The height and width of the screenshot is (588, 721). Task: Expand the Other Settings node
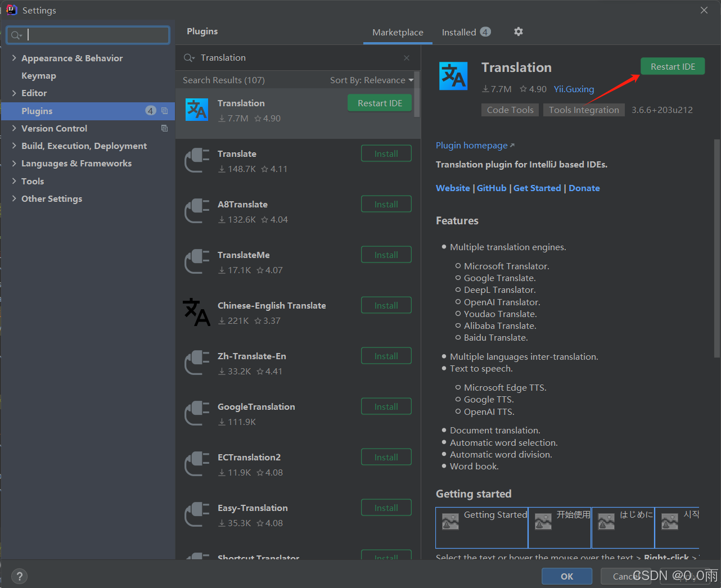point(14,198)
